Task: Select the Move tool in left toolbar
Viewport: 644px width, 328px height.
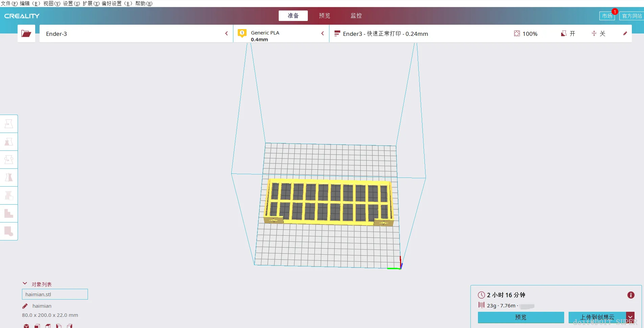Action: click(x=9, y=124)
